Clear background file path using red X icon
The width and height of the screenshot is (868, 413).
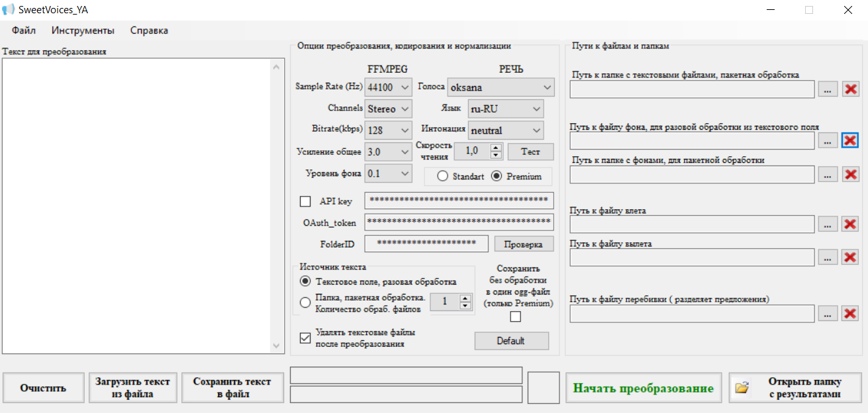[850, 140]
